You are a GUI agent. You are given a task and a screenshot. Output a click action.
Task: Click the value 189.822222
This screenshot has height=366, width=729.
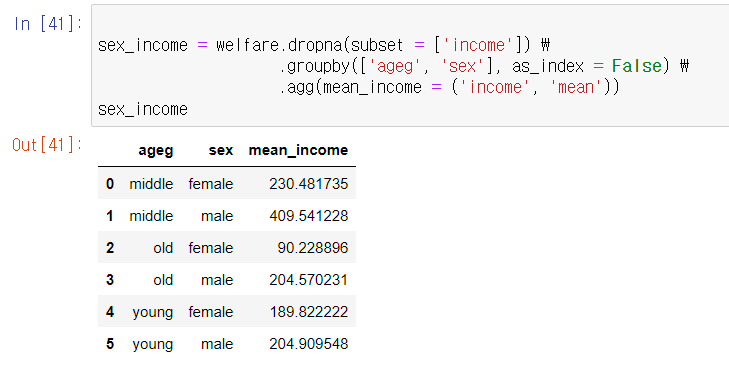(309, 312)
